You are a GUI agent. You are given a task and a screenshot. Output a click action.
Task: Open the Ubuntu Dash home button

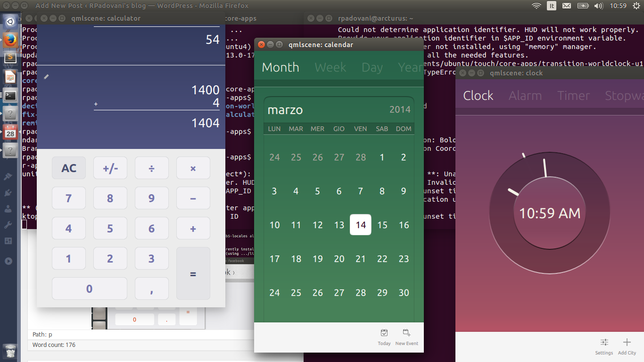10,22
